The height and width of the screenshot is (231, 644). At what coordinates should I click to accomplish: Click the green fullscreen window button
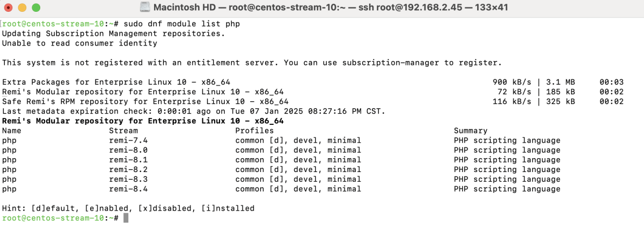pos(36,8)
